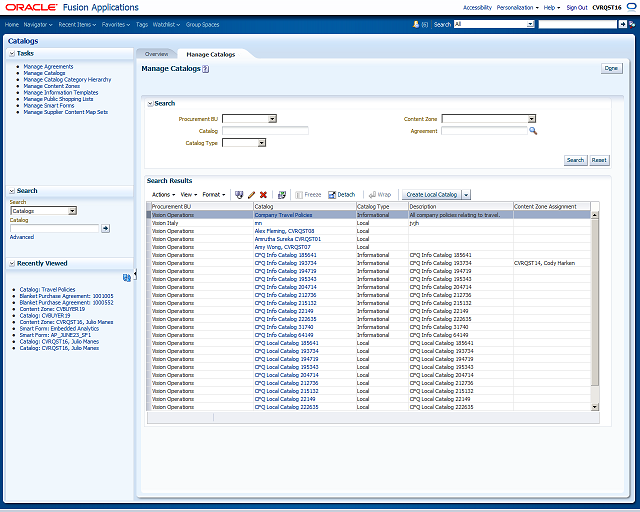Click the Reset button
Screen dimensions: 640x512
coord(599,160)
